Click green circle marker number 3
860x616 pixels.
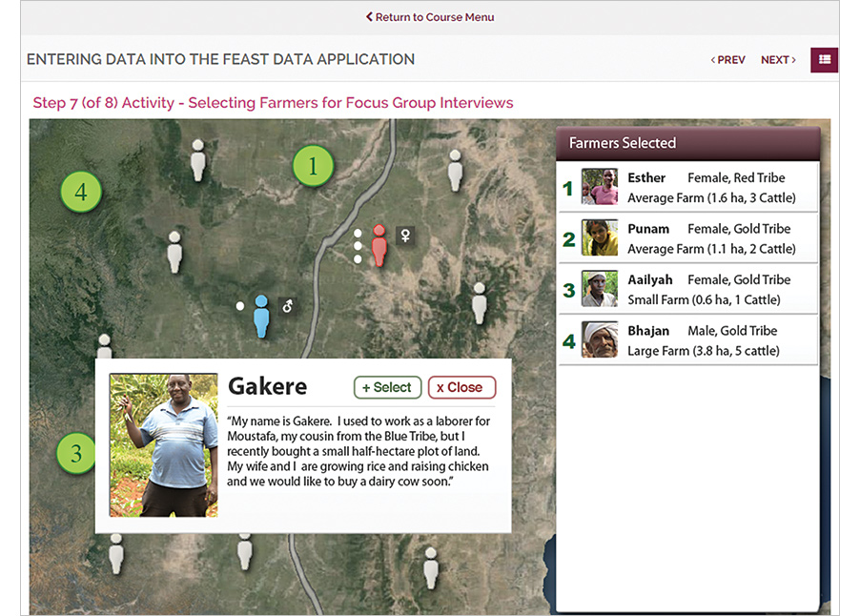click(76, 454)
